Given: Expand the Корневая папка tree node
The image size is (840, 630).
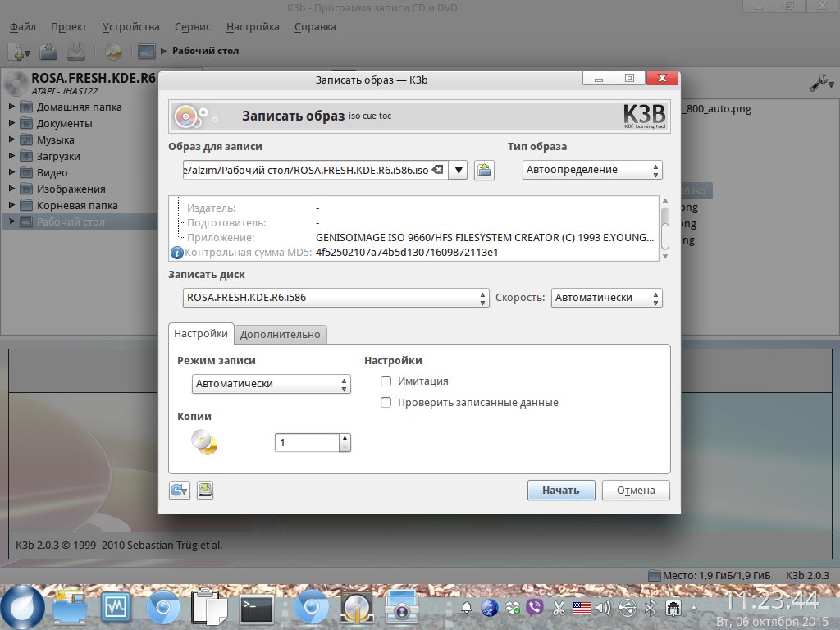Looking at the screenshot, I should point(11,204).
